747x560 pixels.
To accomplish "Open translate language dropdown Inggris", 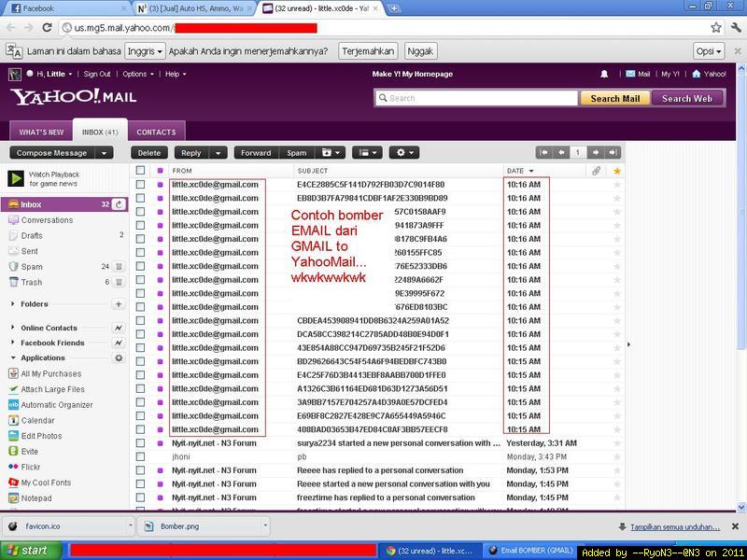I will click(x=146, y=51).
